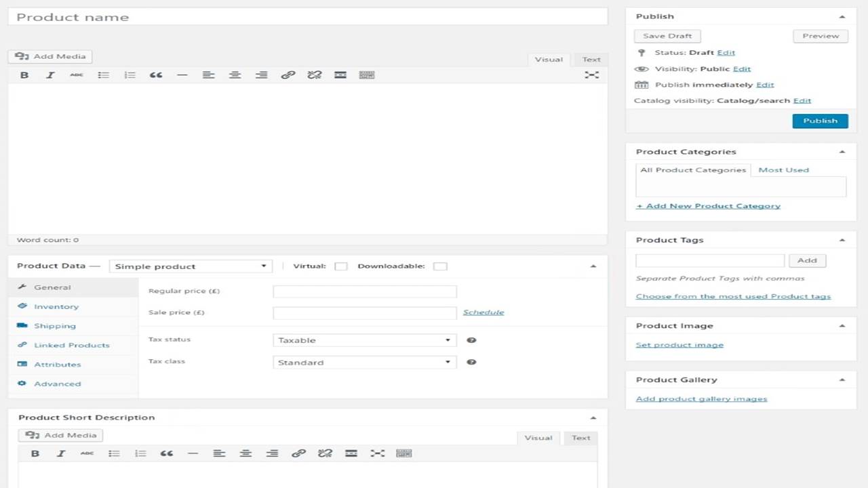The height and width of the screenshot is (488, 868).
Task: Toggle italic in Short Description editor
Action: coord(61,453)
